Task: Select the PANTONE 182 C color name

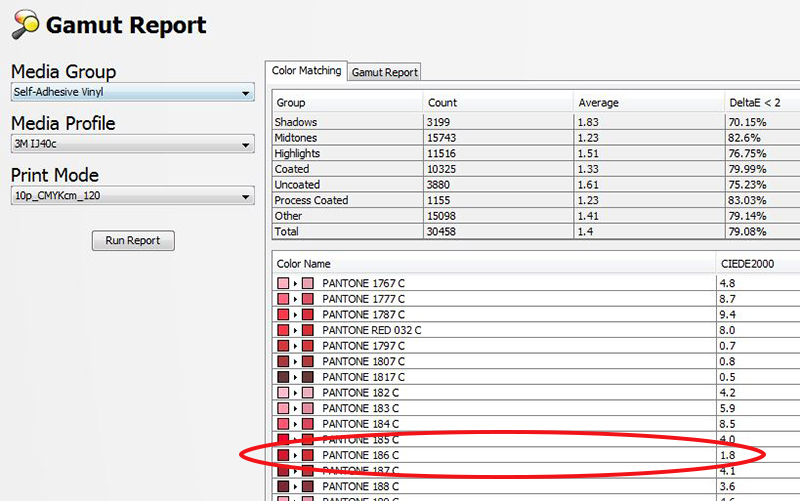Action: [x=360, y=393]
